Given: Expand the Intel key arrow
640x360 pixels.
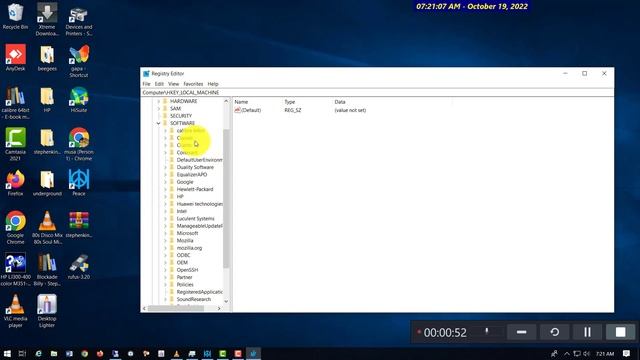Looking at the screenshot, I should [x=165, y=211].
